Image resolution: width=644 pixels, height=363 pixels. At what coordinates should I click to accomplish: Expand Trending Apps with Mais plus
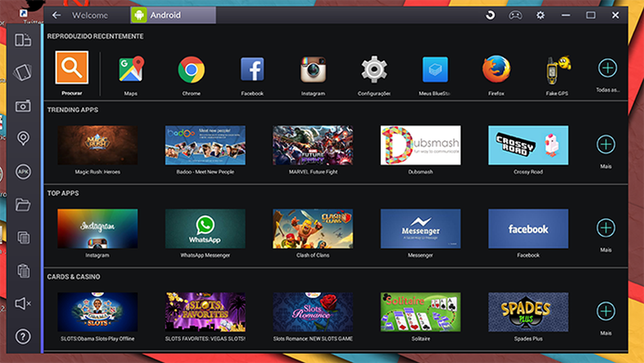click(606, 144)
